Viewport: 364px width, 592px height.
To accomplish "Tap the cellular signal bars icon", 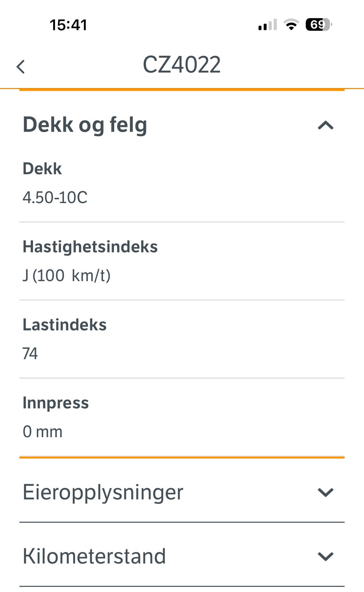I will point(268,25).
